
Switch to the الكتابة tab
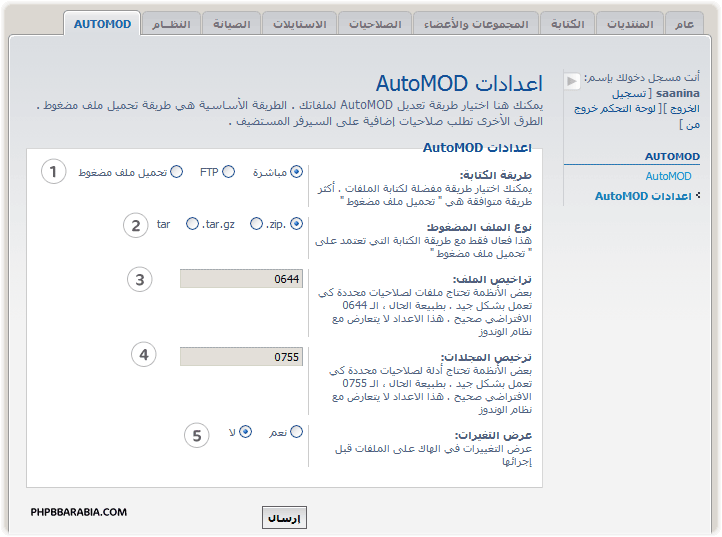point(567,24)
